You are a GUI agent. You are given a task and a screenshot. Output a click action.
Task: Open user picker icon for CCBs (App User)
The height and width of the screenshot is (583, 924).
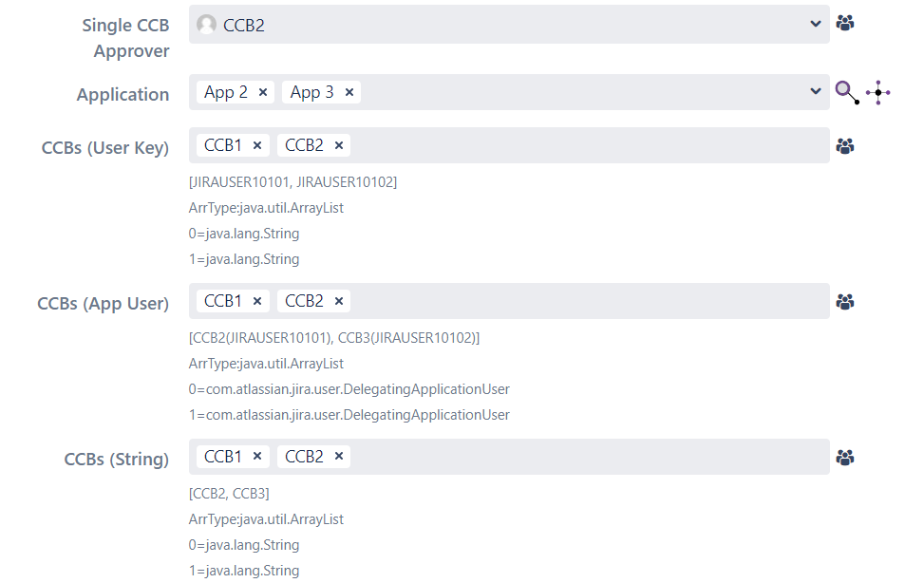[x=845, y=302]
